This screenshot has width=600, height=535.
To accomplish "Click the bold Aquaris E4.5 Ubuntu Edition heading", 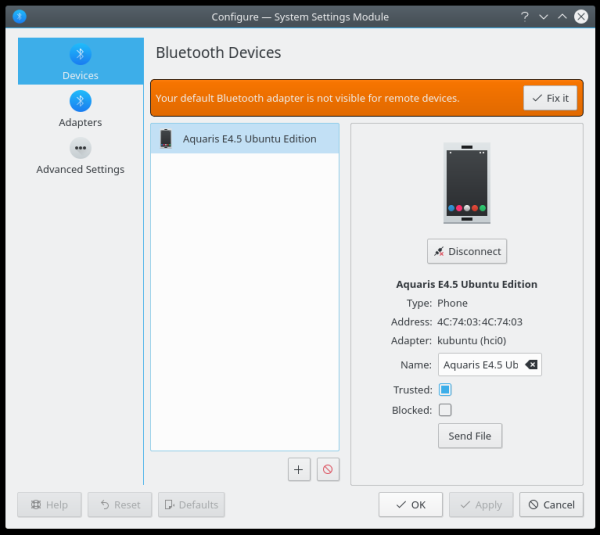I will (467, 284).
